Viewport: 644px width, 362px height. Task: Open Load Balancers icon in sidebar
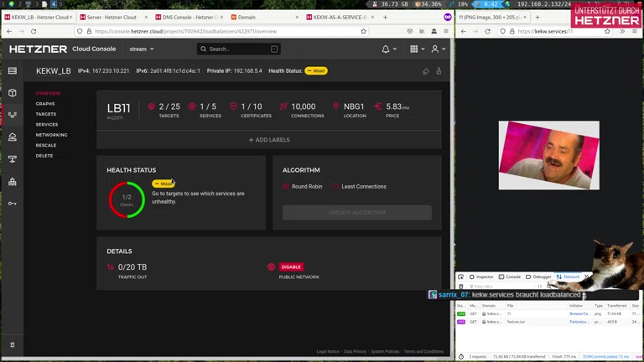pos(13,115)
